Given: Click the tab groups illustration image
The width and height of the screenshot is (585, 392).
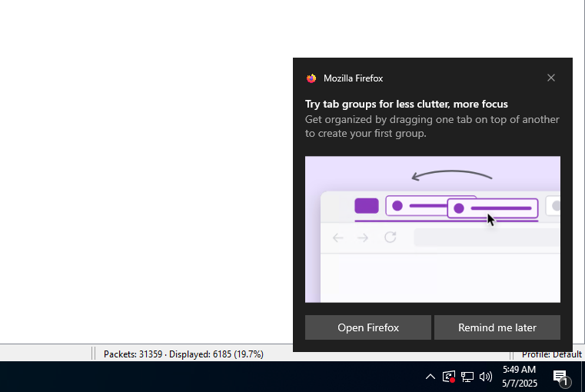Looking at the screenshot, I should click(432, 229).
